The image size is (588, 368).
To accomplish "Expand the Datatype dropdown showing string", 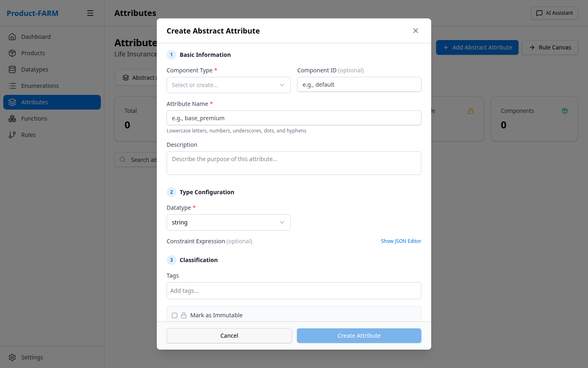I will (x=228, y=222).
